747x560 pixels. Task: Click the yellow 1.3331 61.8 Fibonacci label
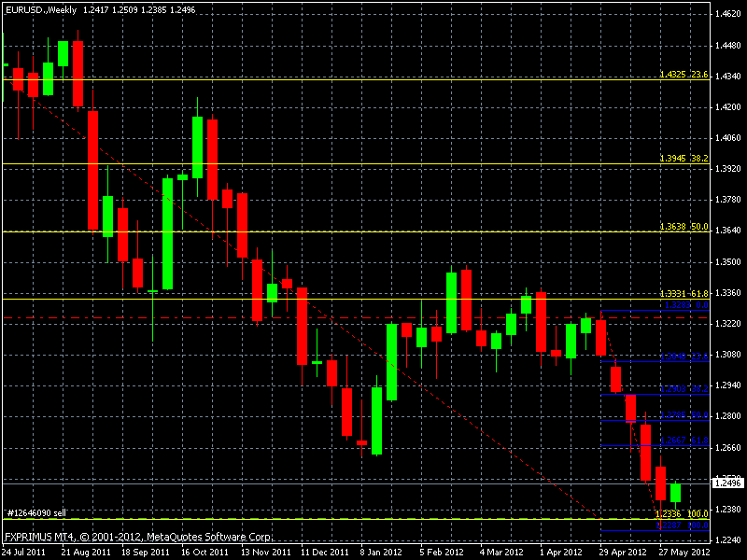[684, 293]
